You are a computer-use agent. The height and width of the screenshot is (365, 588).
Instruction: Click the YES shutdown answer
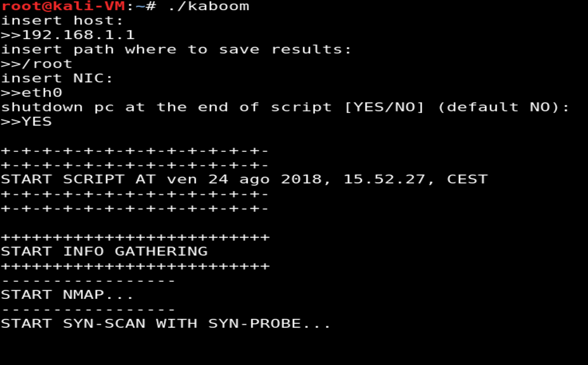[x=37, y=122]
